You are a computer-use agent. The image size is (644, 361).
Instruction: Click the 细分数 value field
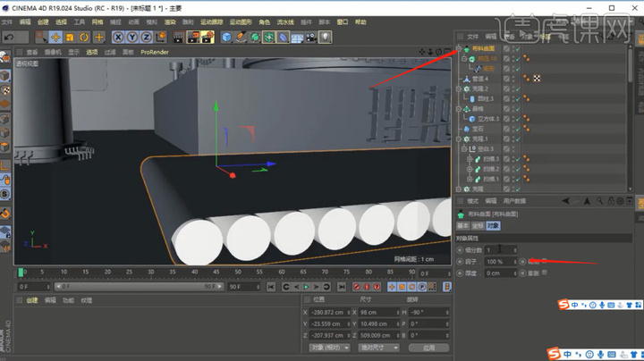(x=501, y=250)
